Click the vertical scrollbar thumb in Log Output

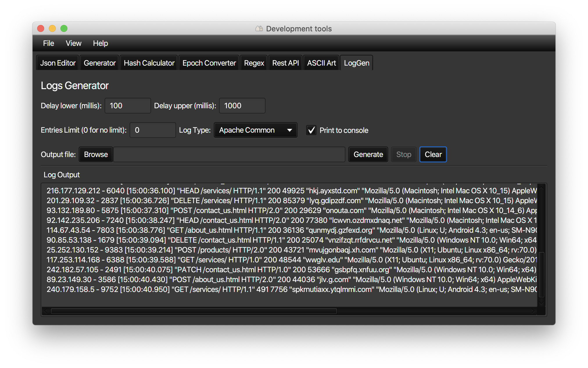541,274
